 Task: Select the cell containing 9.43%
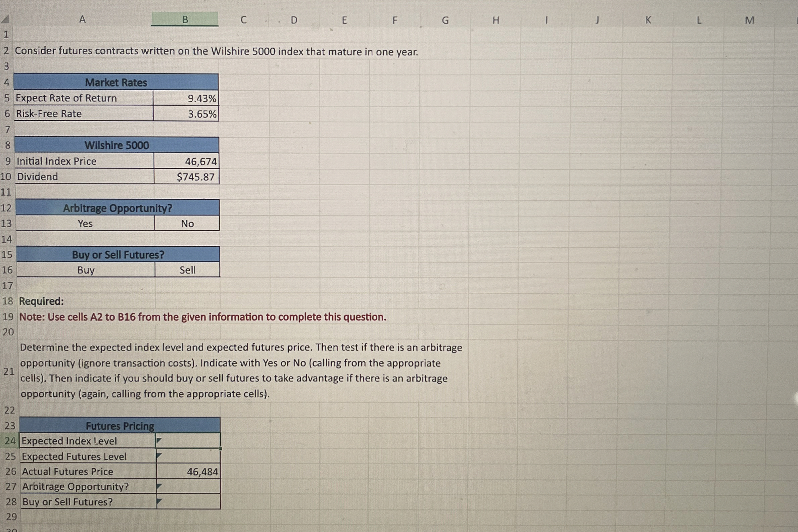click(x=186, y=98)
